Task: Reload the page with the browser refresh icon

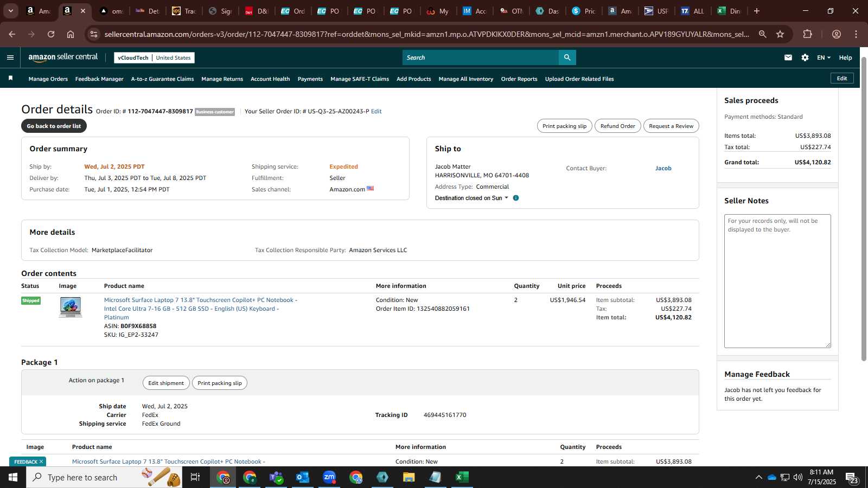Action: point(51,34)
